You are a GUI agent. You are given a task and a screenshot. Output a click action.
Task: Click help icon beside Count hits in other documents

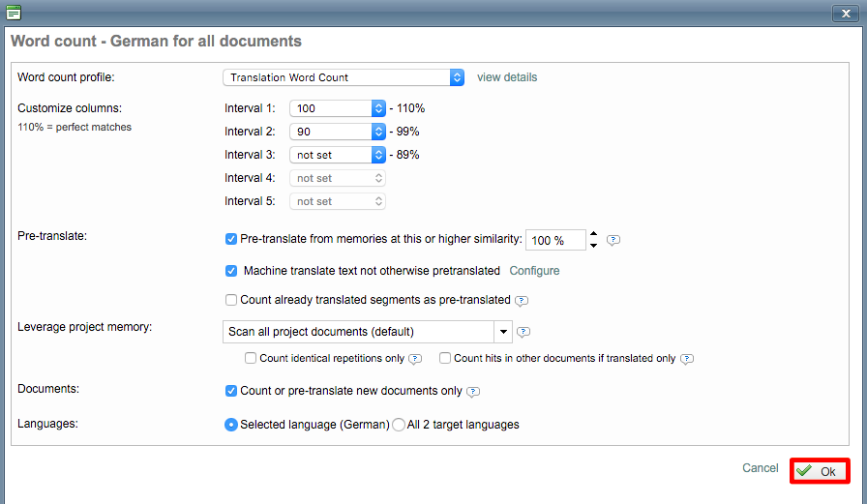coord(686,359)
